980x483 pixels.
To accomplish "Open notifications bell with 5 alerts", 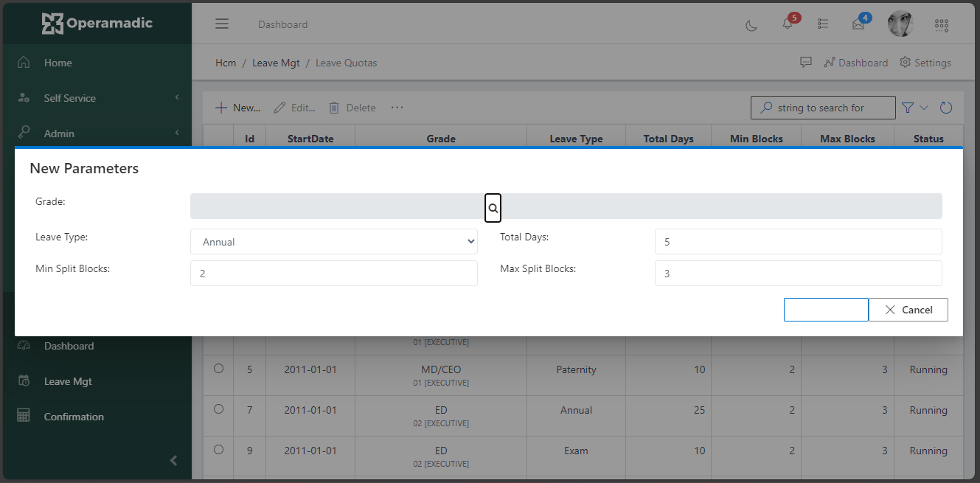I will [788, 24].
